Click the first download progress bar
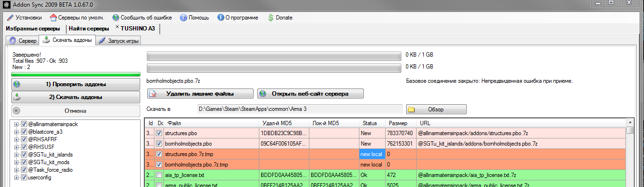This screenshot has height=187, width=644. (x=274, y=56)
